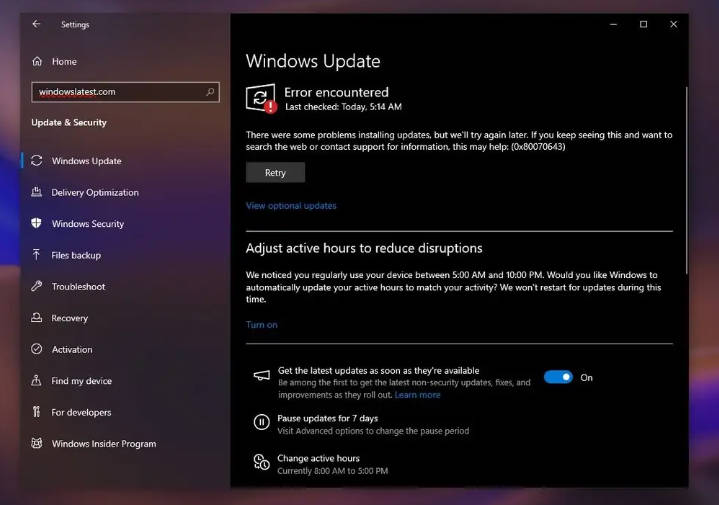Click the Windows Security shield icon
This screenshot has width=719, height=505.
pyautogui.click(x=37, y=223)
